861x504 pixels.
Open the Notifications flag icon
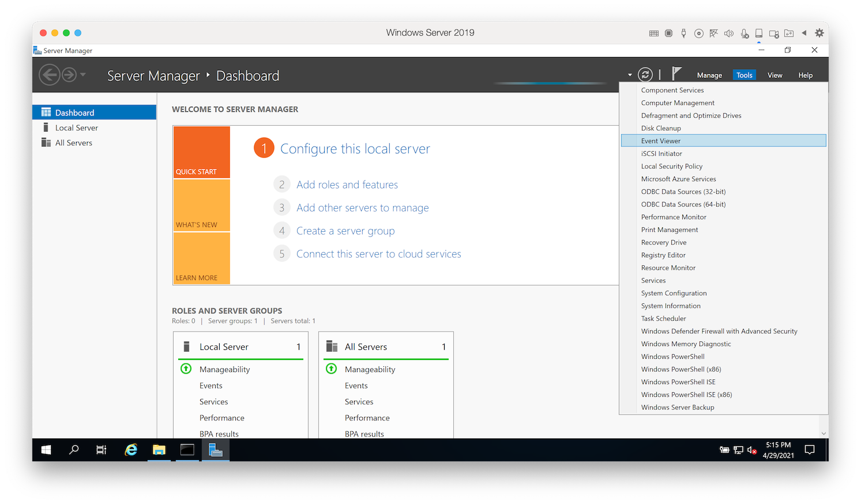point(676,74)
